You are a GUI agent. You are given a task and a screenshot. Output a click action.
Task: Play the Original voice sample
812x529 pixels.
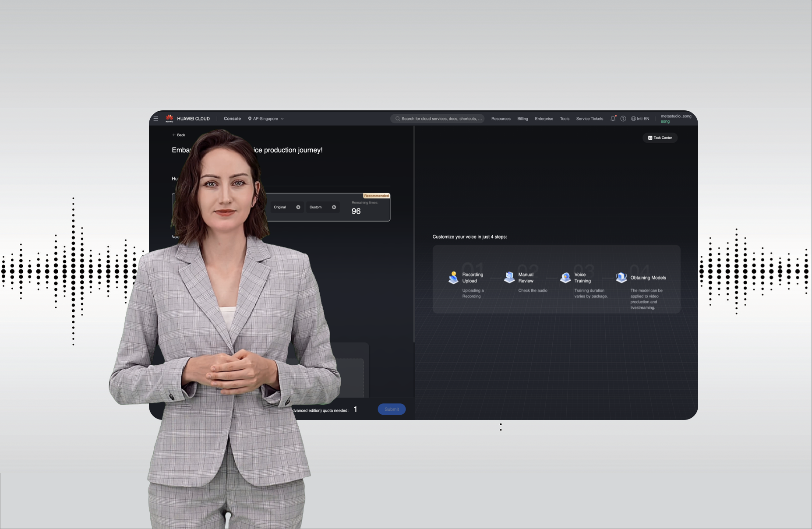click(298, 207)
